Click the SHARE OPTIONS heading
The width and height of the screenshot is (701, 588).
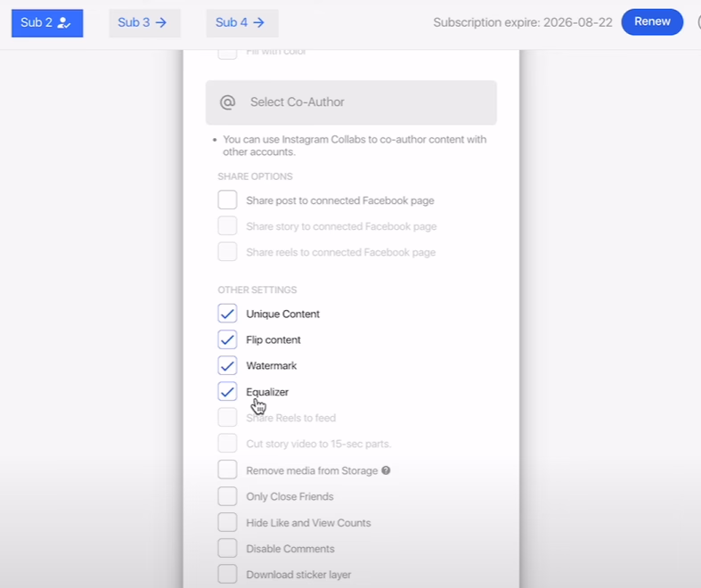[x=255, y=176]
